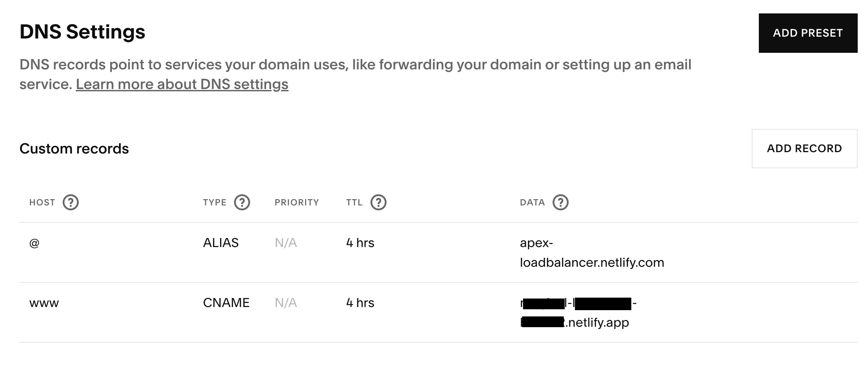868x367 pixels.
Task: Click the netlify.app data value in www row
Action: click(x=597, y=322)
